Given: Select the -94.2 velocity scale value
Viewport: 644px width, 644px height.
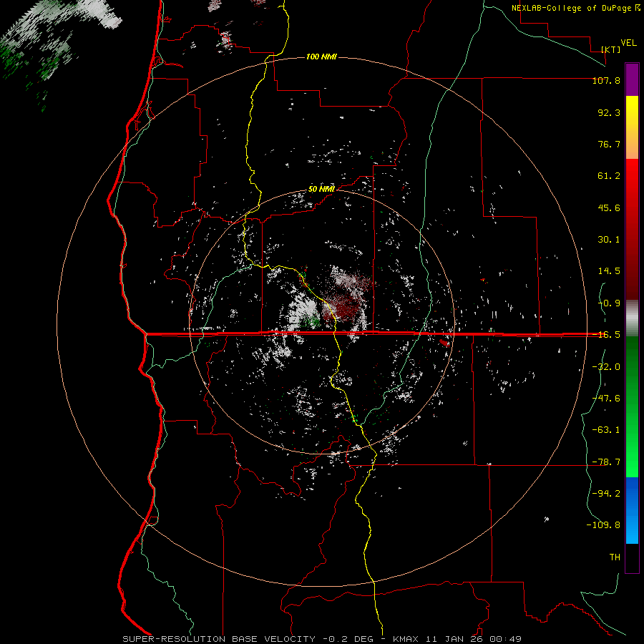Looking at the screenshot, I should click(x=606, y=493).
